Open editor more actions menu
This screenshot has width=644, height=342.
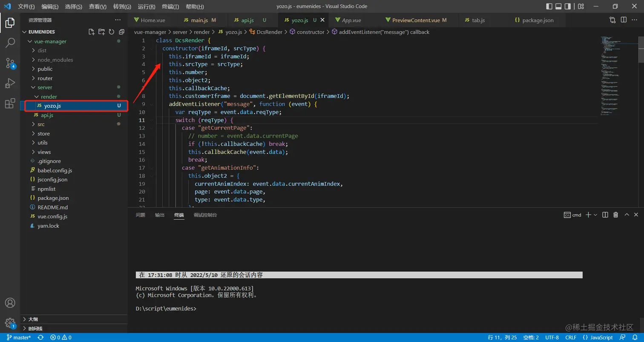[x=635, y=20]
